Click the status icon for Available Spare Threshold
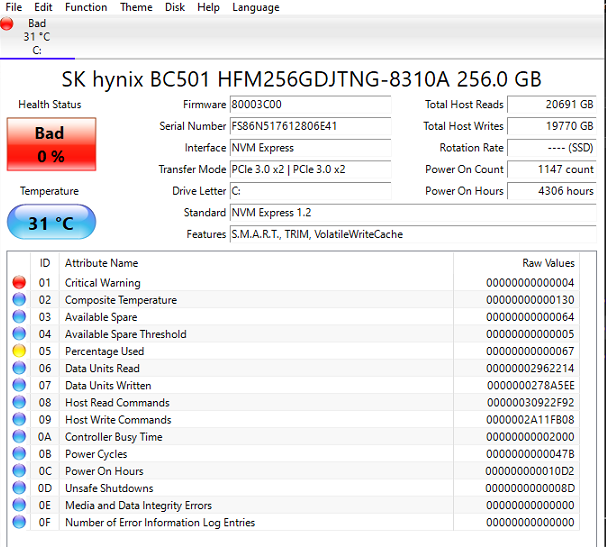The image size is (606, 547). pyautogui.click(x=19, y=334)
